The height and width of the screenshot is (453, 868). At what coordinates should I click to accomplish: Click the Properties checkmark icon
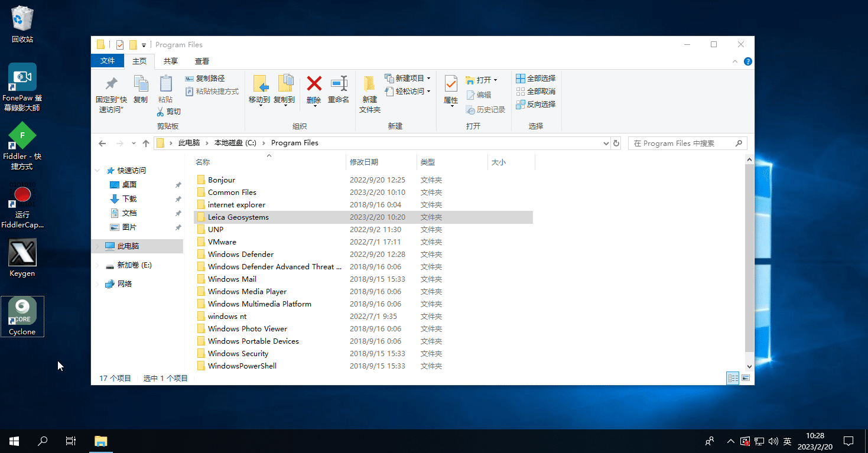pos(451,83)
